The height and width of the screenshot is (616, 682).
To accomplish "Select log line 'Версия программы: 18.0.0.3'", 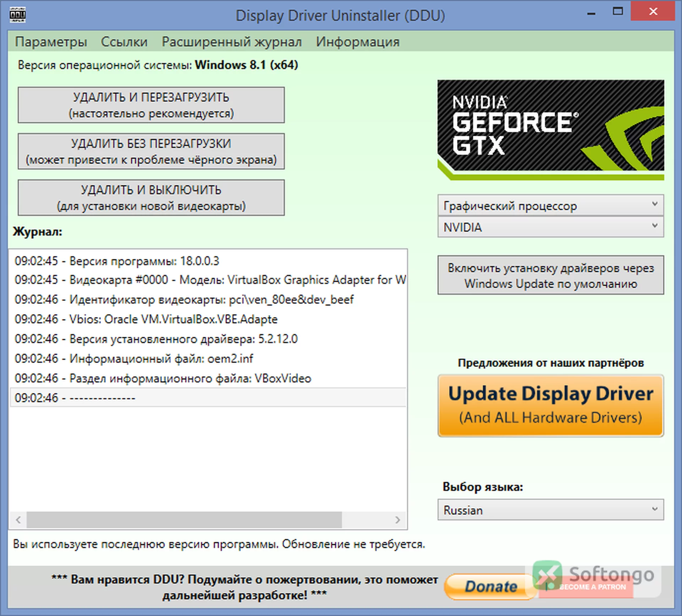I will click(x=208, y=261).
